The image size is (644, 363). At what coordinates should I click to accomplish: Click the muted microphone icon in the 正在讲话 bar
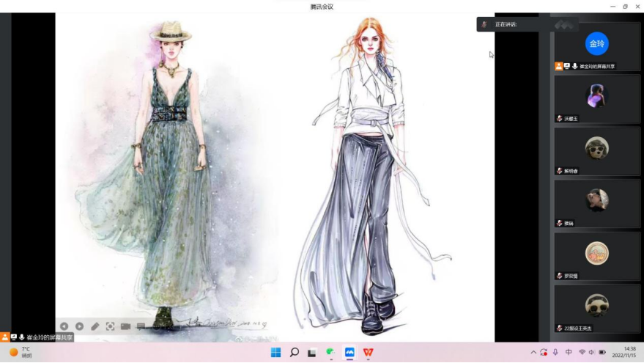pos(484,24)
